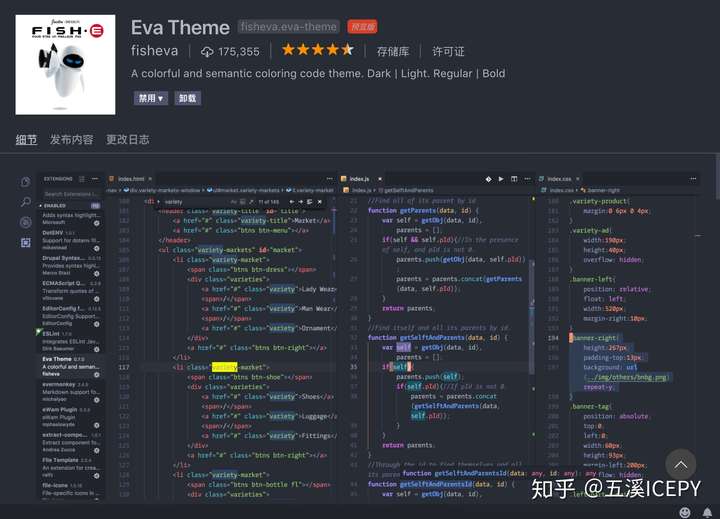Expand the 禁用 disable dropdown
This screenshot has width=720, height=519.
(151, 98)
